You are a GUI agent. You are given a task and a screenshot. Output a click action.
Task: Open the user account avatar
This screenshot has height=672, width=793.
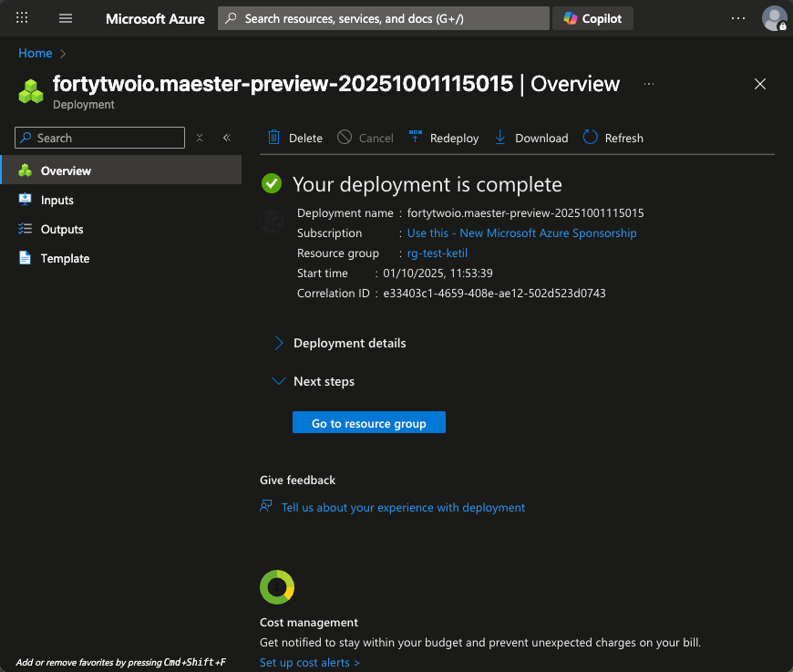click(x=774, y=18)
